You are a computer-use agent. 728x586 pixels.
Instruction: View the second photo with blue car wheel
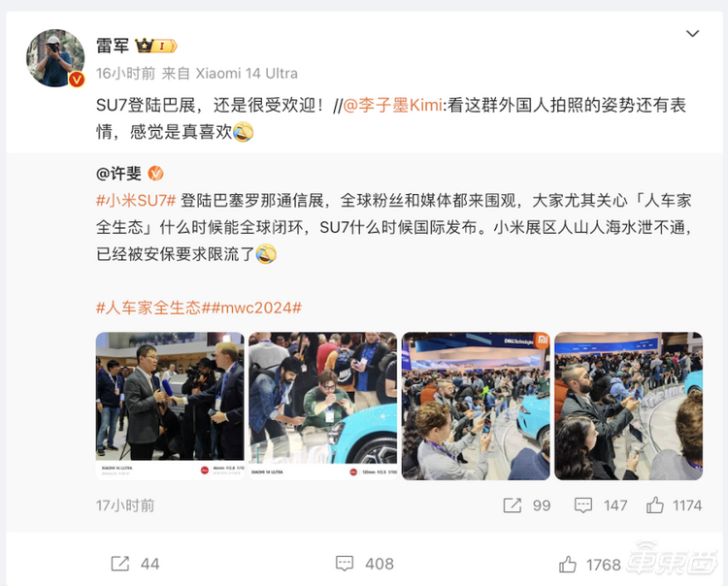tap(322, 406)
